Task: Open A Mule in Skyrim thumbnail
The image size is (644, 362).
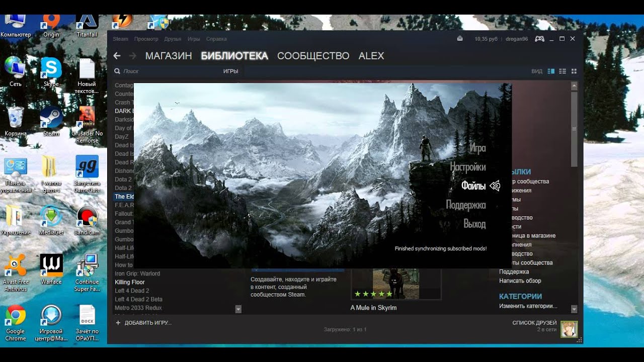Action: pyautogui.click(x=396, y=284)
